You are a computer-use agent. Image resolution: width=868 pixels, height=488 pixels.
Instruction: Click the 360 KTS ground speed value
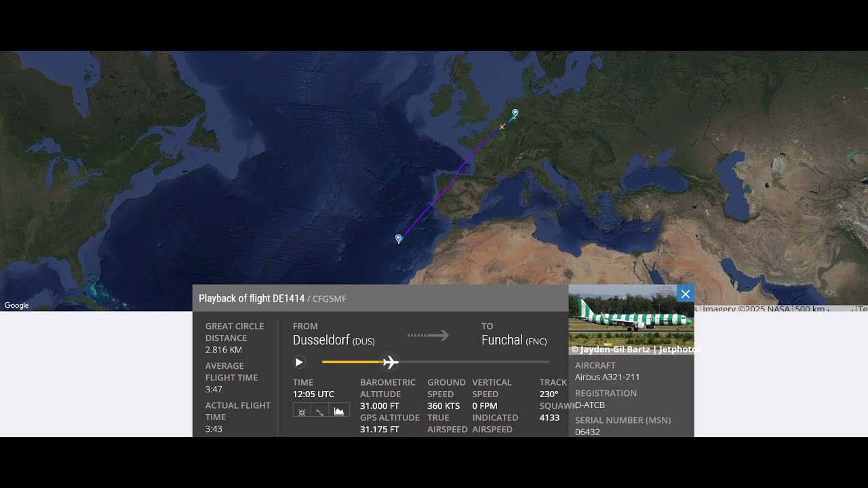click(x=444, y=406)
